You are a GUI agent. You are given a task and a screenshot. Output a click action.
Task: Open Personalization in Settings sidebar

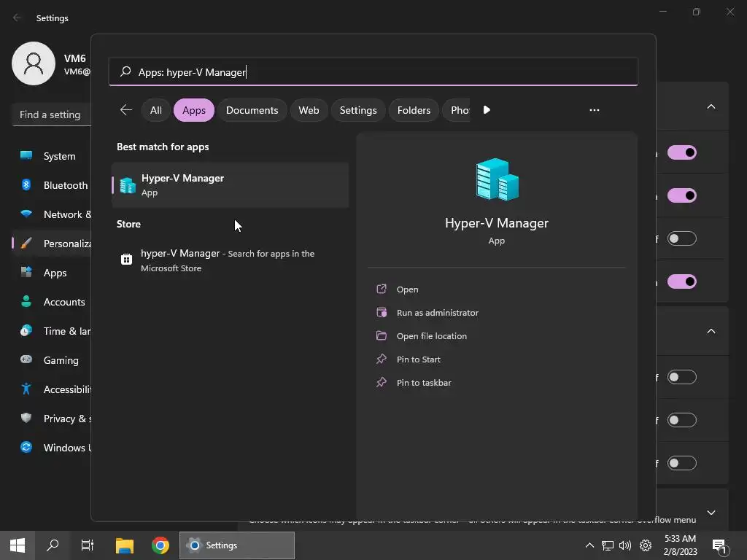pyautogui.click(x=52, y=244)
